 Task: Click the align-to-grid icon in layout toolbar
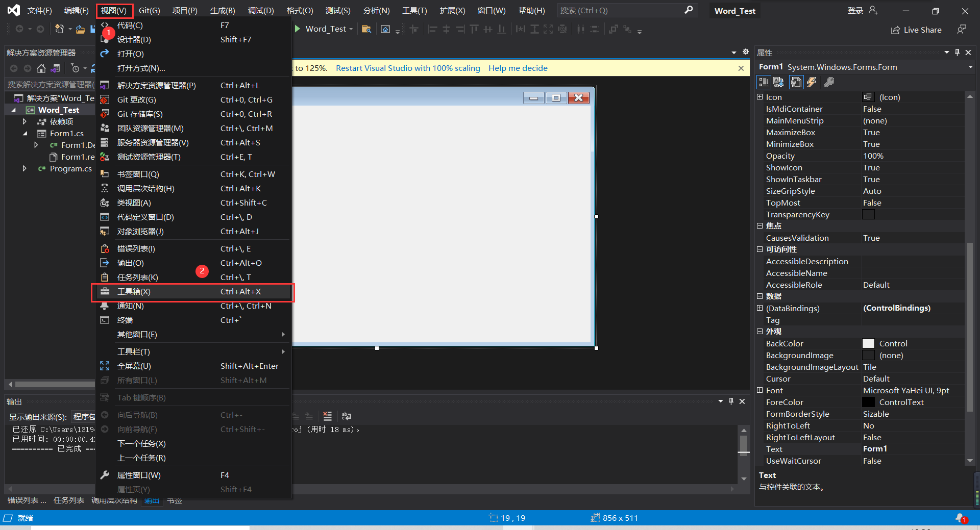pos(413,29)
